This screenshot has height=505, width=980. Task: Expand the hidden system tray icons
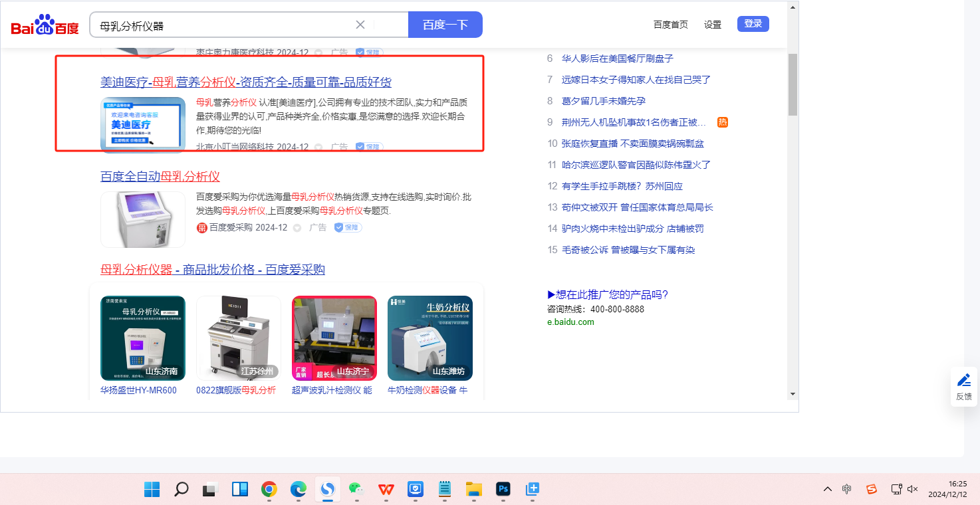pyautogui.click(x=828, y=490)
